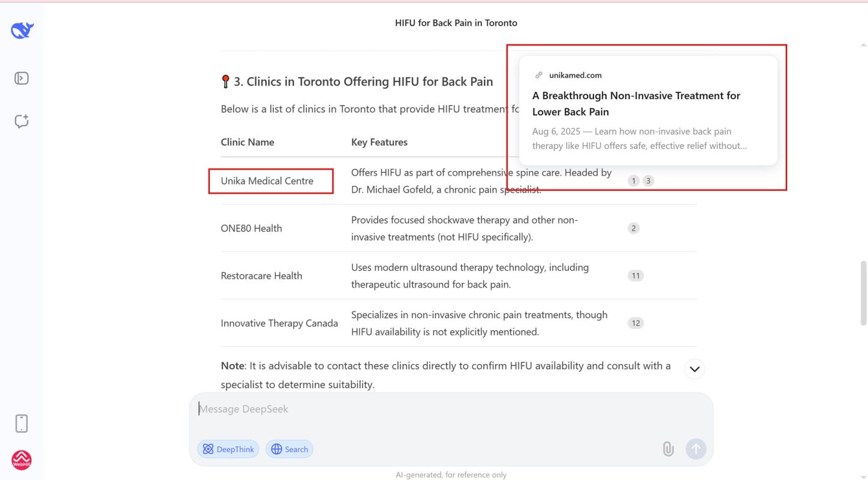Image resolution: width=868 pixels, height=480 pixels.
Task: Toggle Search mode on
Action: [x=289, y=448]
